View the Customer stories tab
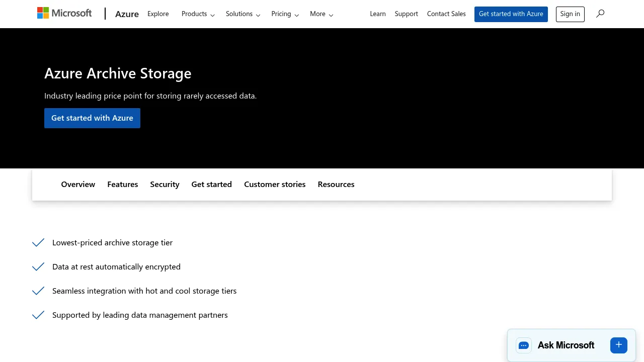The image size is (644, 362). click(x=275, y=185)
